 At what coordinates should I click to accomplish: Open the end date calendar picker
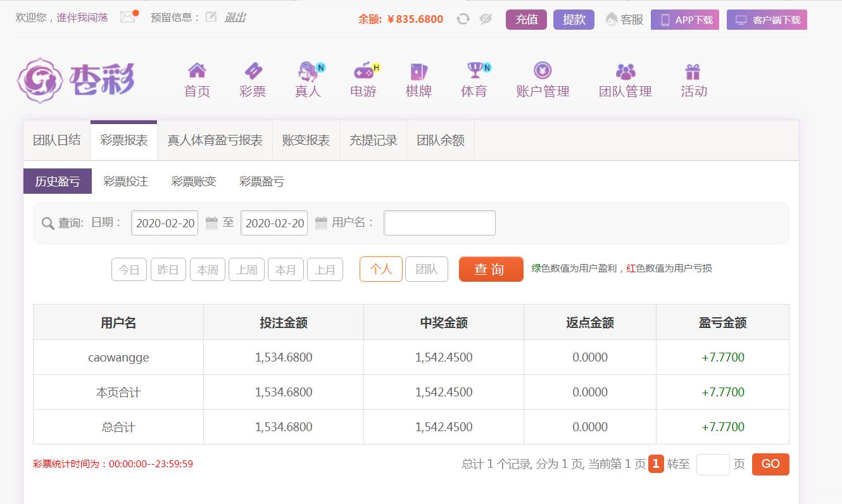[321, 223]
